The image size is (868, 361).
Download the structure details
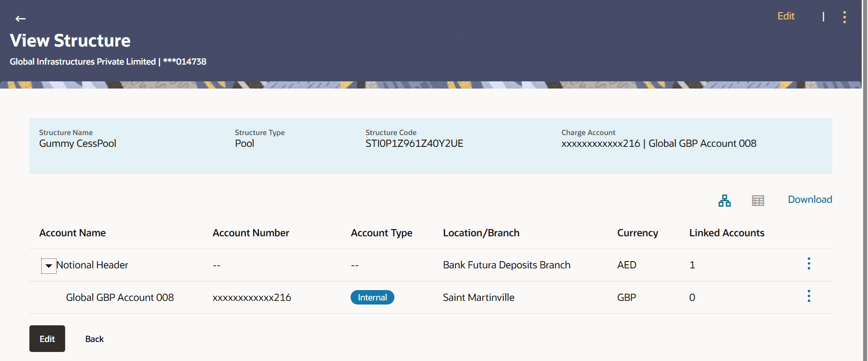[810, 200]
